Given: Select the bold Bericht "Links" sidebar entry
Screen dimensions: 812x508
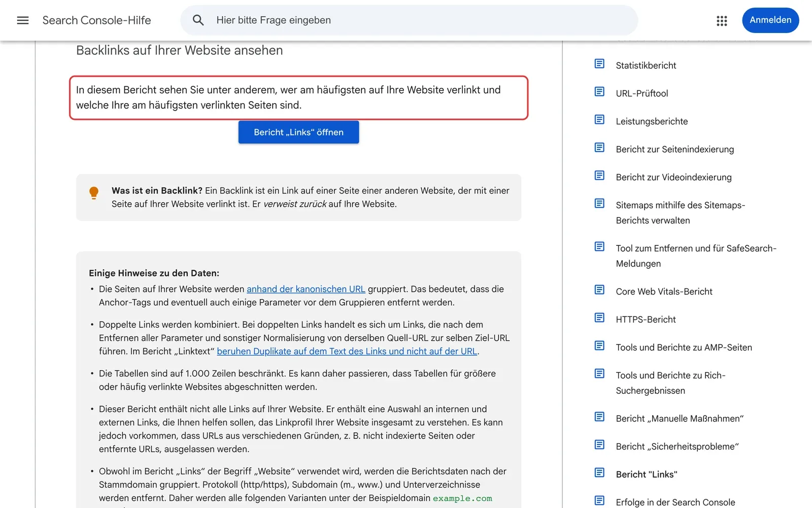Looking at the screenshot, I should 647,474.
